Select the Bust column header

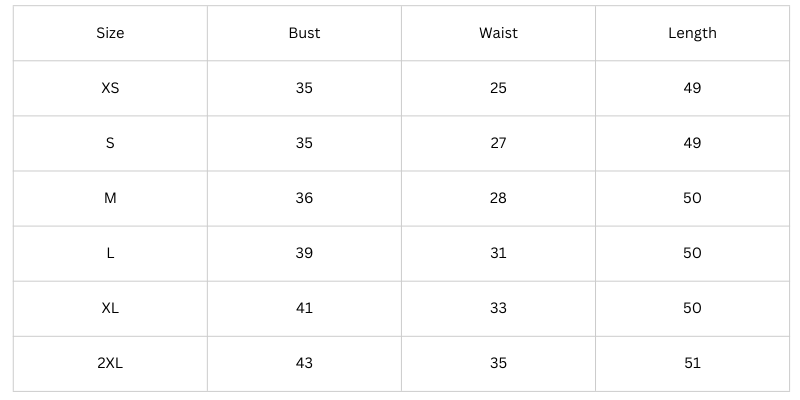304,33
